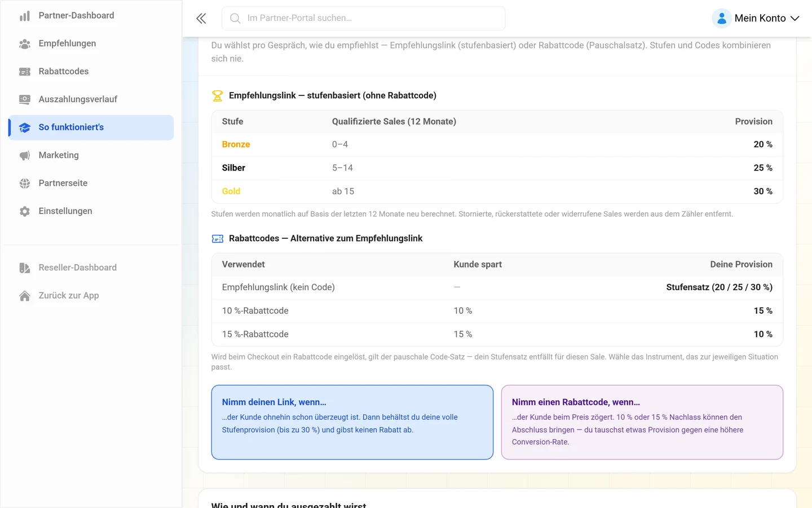The width and height of the screenshot is (812, 508).
Task: Click the '0–4' qualified sales cell
Action: [339, 144]
